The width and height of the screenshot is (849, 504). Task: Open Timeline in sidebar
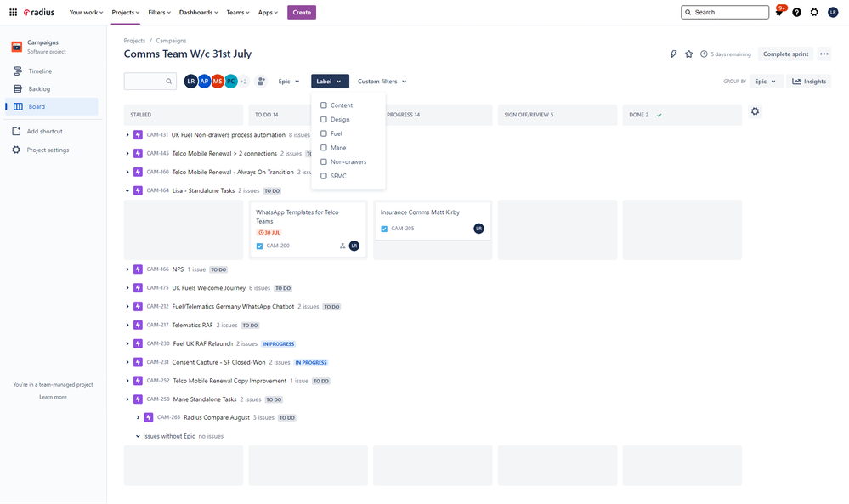point(52,71)
